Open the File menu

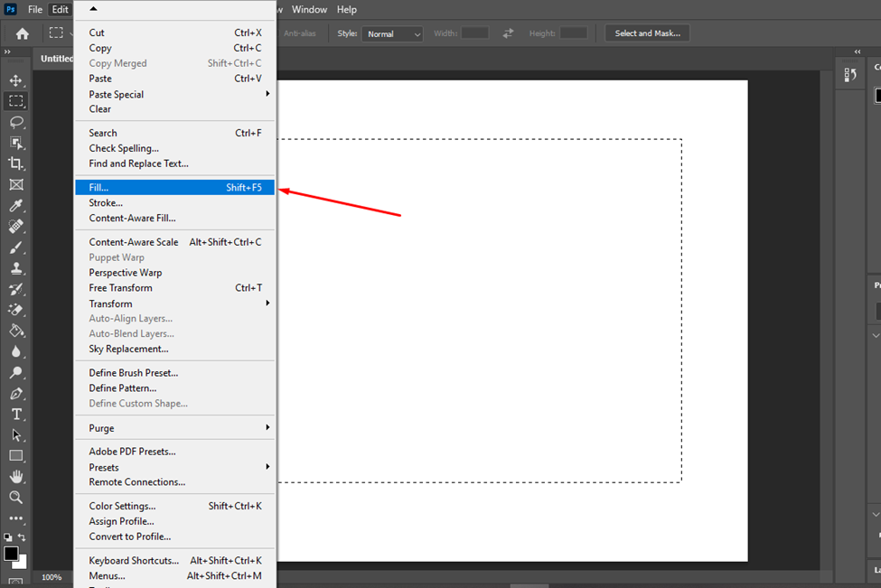[35, 10]
